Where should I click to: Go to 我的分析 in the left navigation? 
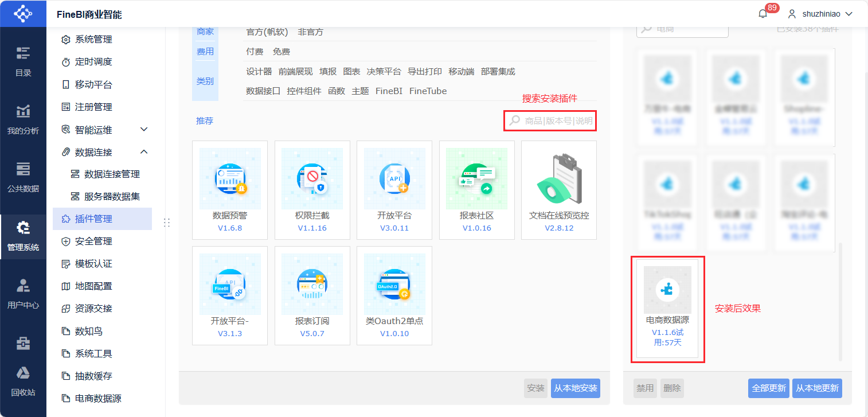(x=23, y=120)
